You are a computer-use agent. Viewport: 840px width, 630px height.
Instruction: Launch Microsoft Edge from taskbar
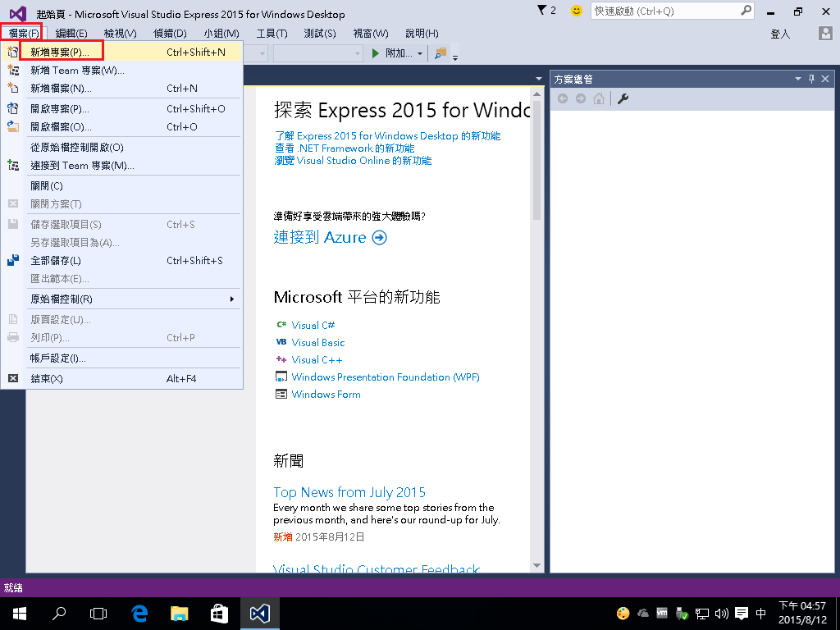139,614
